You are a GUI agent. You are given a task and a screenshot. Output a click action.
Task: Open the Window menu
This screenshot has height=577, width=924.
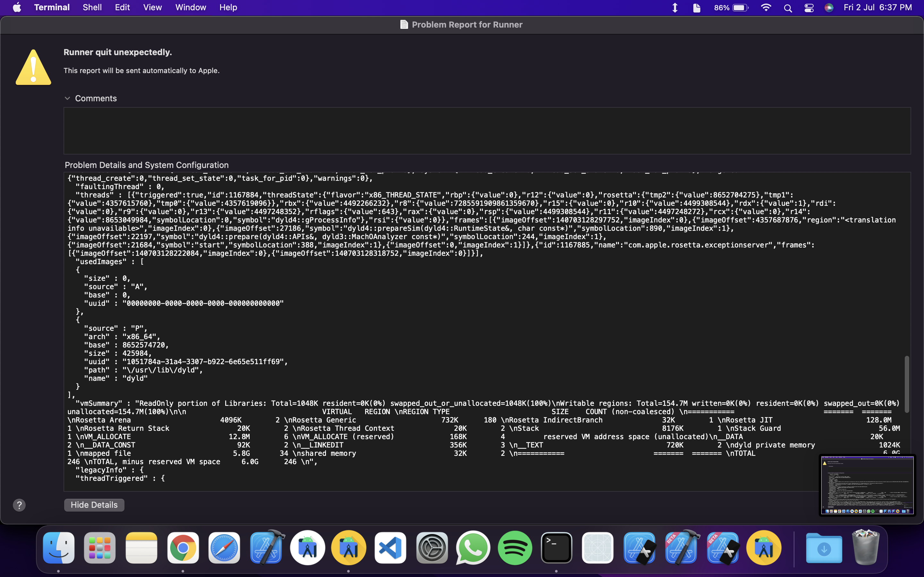191,7
